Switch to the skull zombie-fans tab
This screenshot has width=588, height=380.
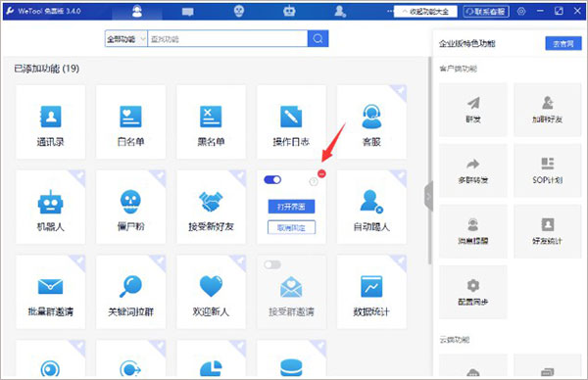tap(239, 12)
